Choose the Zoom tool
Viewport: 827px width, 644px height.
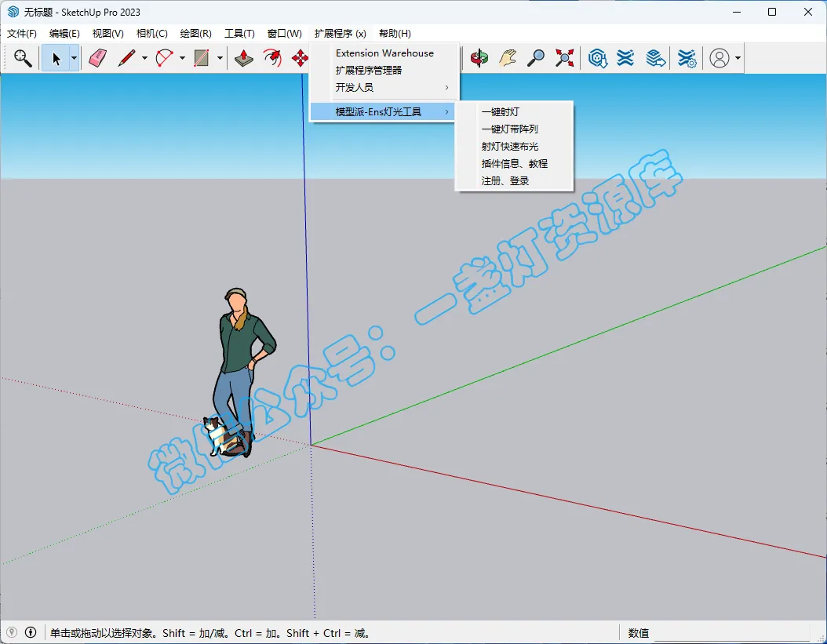coord(536,58)
